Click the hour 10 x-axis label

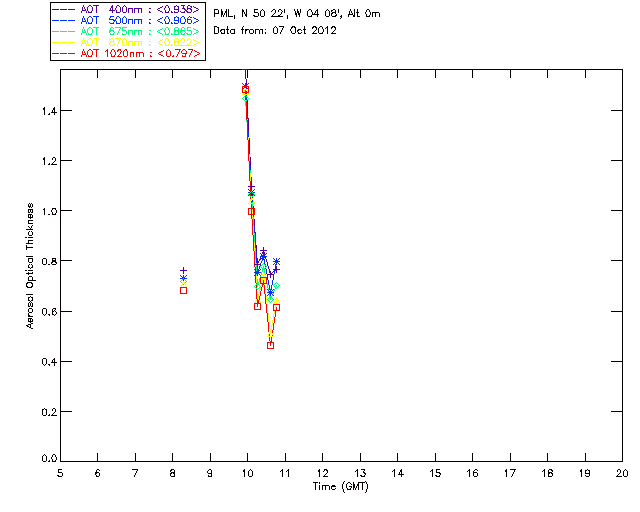[x=247, y=473]
